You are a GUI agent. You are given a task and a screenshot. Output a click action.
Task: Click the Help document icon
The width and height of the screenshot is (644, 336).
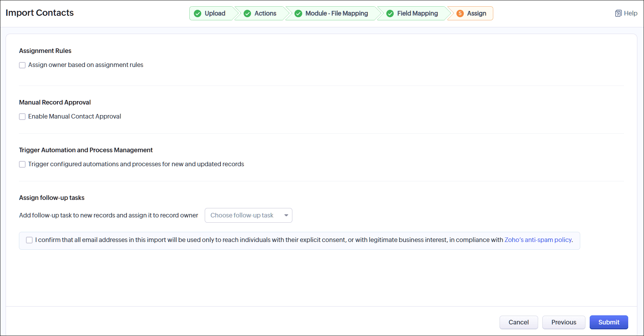(x=618, y=13)
